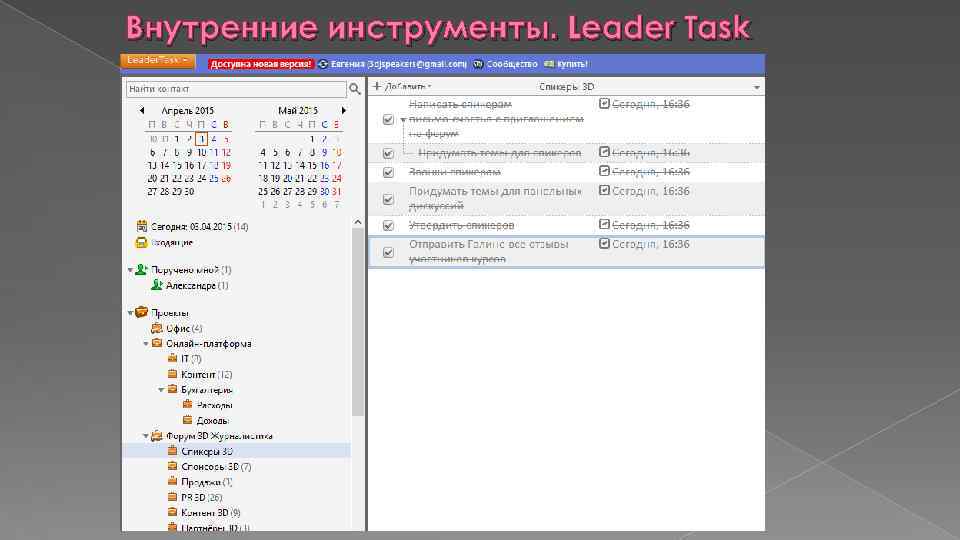Click the date icon of the Утвердить спикеров task
This screenshot has height=540, width=960.
click(604, 225)
